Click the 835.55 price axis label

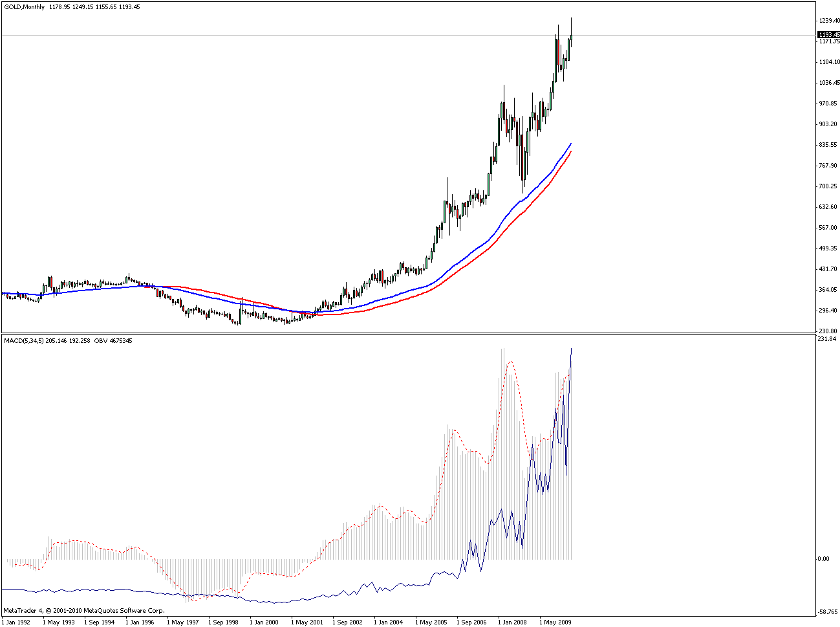829,145
